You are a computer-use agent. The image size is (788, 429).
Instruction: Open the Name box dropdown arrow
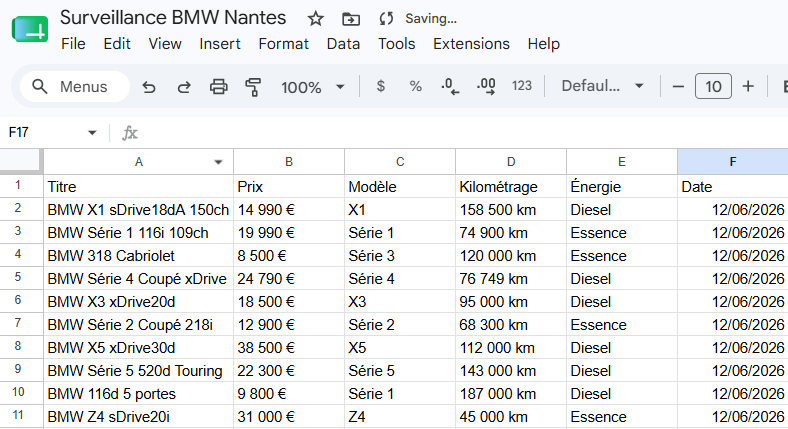[92, 133]
